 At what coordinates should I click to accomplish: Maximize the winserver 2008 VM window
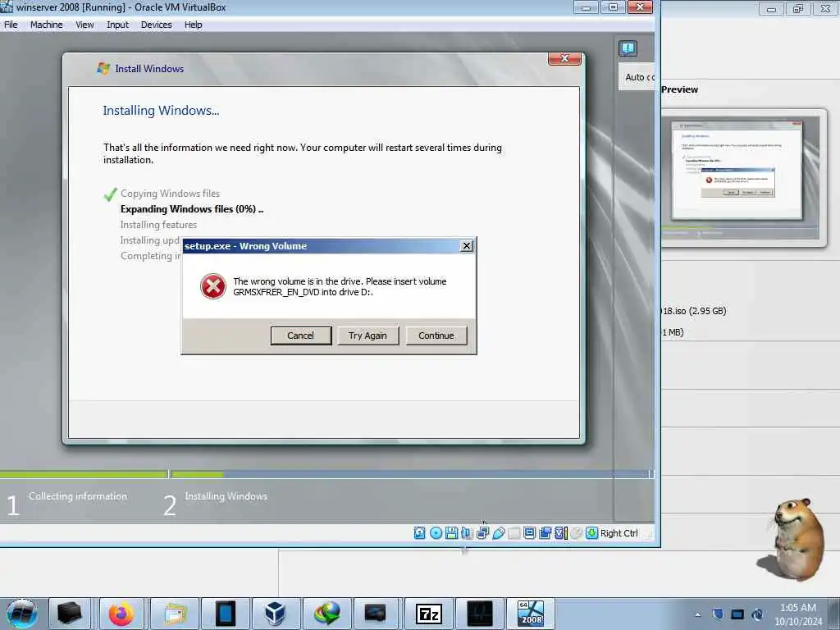coord(613,7)
